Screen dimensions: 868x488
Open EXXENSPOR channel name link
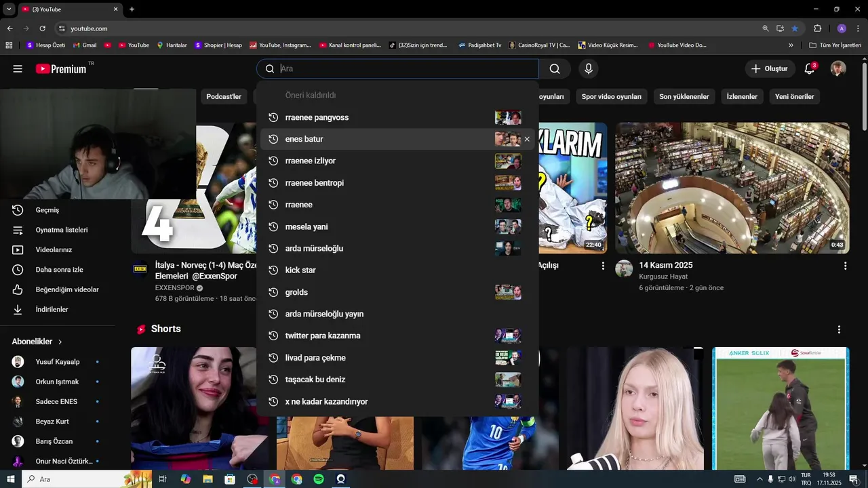pos(174,287)
